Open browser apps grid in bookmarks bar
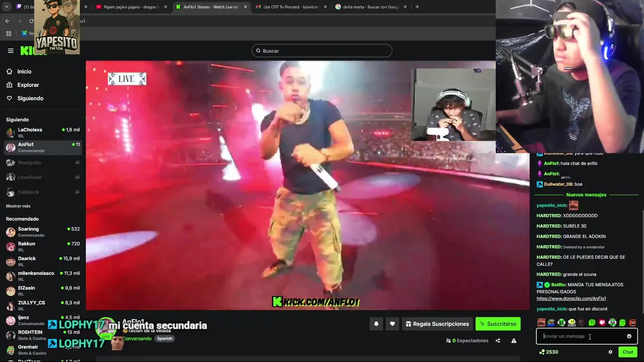 pyautogui.click(x=9, y=34)
